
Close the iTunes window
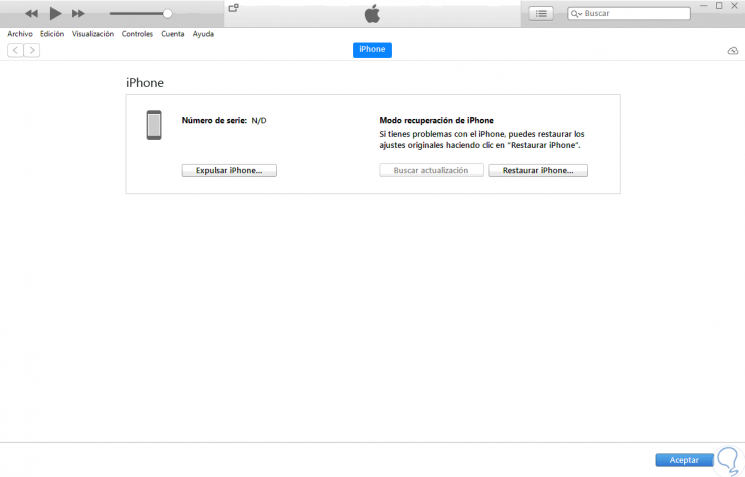pyautogui.click(x=734, y=6)
